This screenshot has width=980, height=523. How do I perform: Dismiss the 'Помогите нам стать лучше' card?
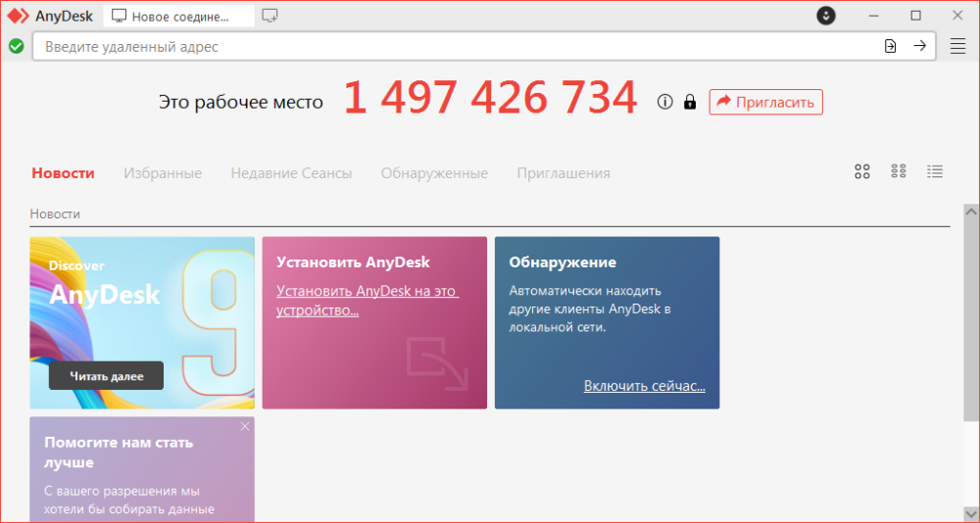click(x=245, y=426)
